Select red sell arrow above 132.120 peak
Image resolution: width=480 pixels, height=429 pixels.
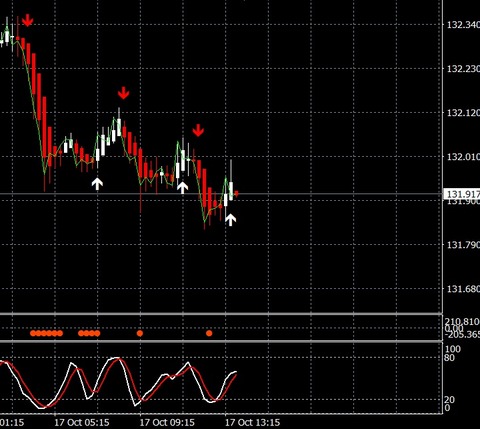[123, 93]
